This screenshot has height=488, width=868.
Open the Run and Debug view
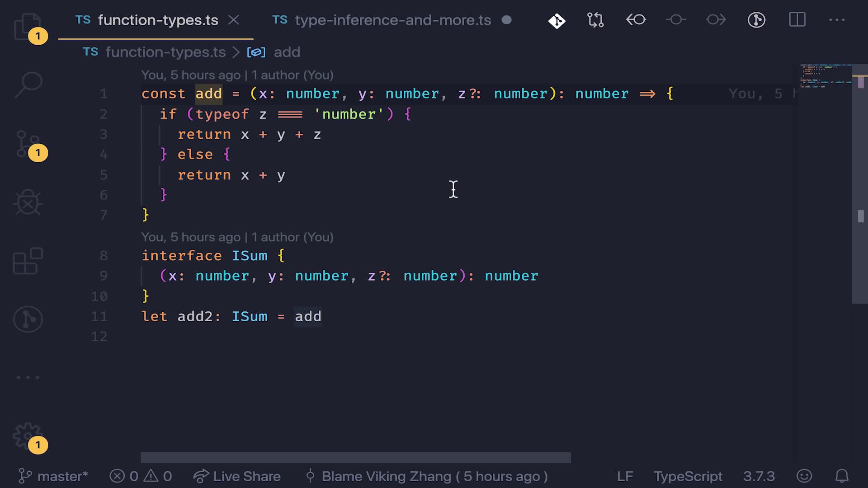click(x=27, y=202)
